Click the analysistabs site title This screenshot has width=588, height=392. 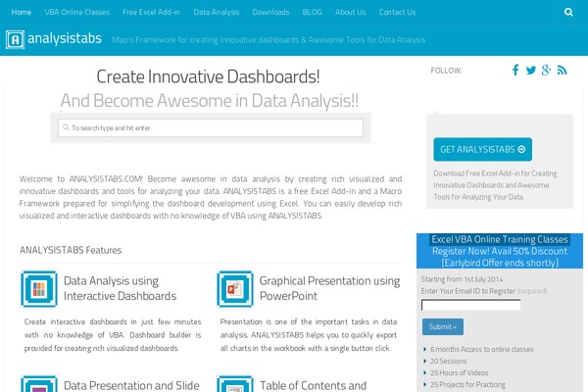click(65, 38)
